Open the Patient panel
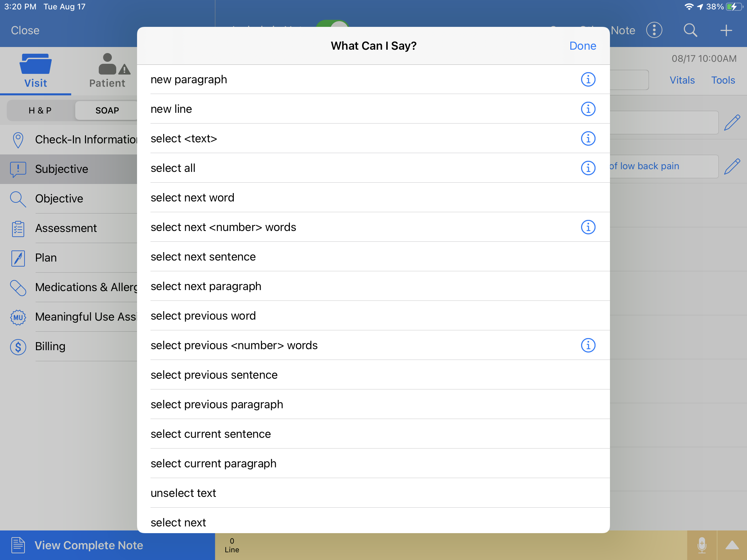 [x=107, y=69]
